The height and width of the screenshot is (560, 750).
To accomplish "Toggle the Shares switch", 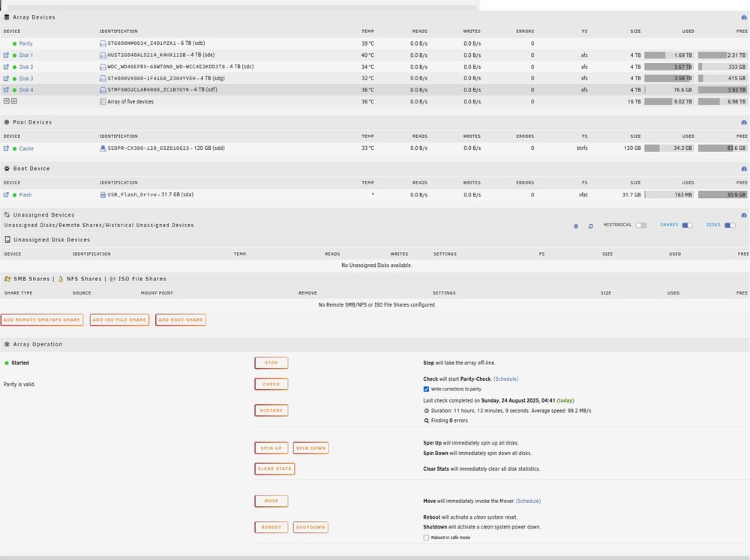I will click(687, 225).
